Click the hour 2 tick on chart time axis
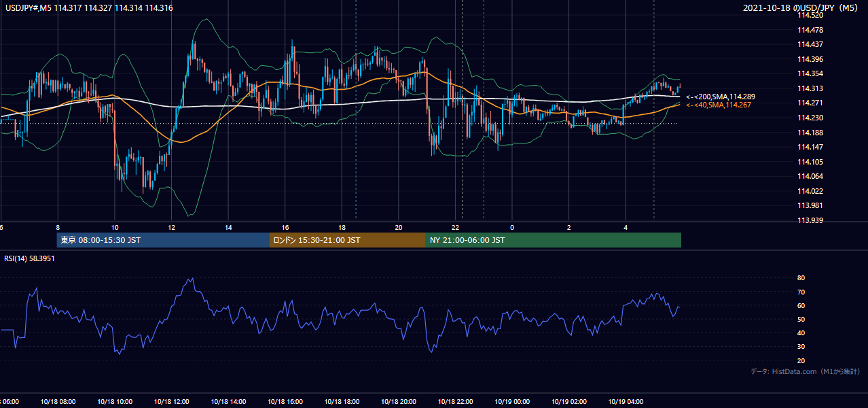Viewport: 868px width, 408px height. click(x=569, y=227)
